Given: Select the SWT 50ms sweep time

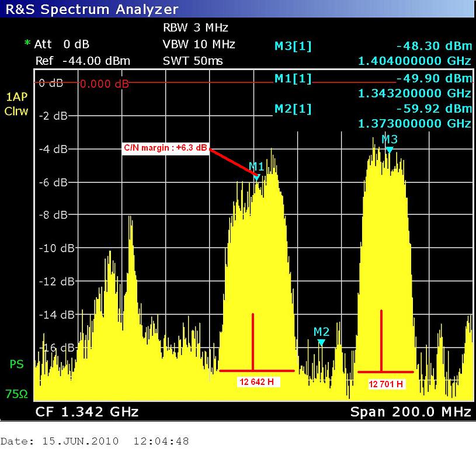Looking at the screenshot, I should [x=194, y=61].
